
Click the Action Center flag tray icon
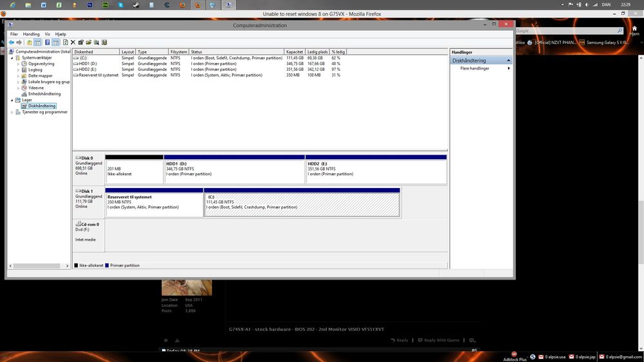(x=571, y=5)
